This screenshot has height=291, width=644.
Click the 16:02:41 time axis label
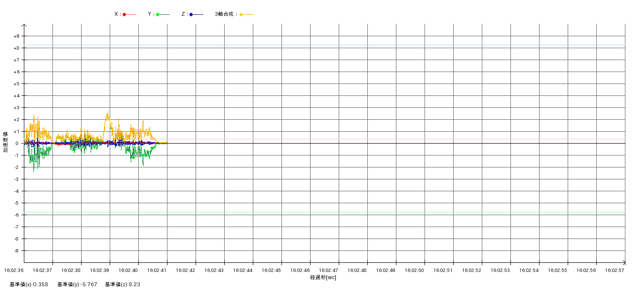(157, 270)
